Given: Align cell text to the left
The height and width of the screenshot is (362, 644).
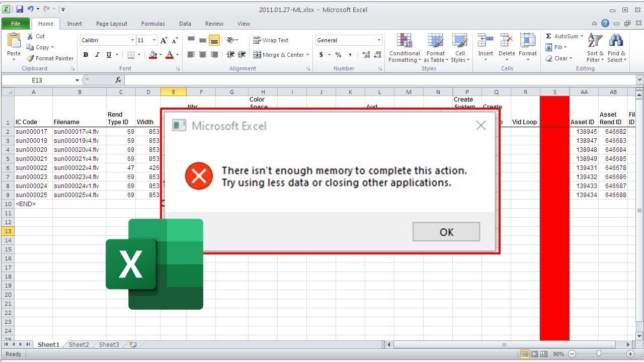Looking at the screenshot, I should (x=191, y=55).
